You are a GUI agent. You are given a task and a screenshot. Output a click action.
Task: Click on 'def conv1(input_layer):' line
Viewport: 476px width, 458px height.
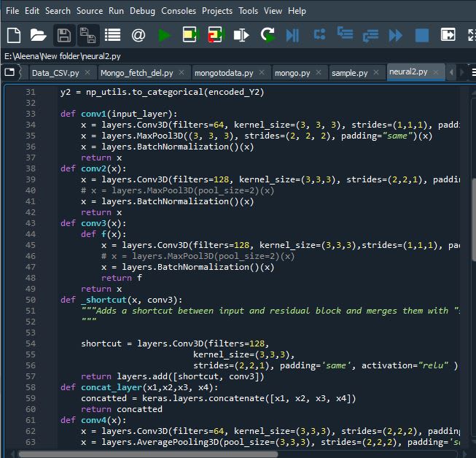119,114
